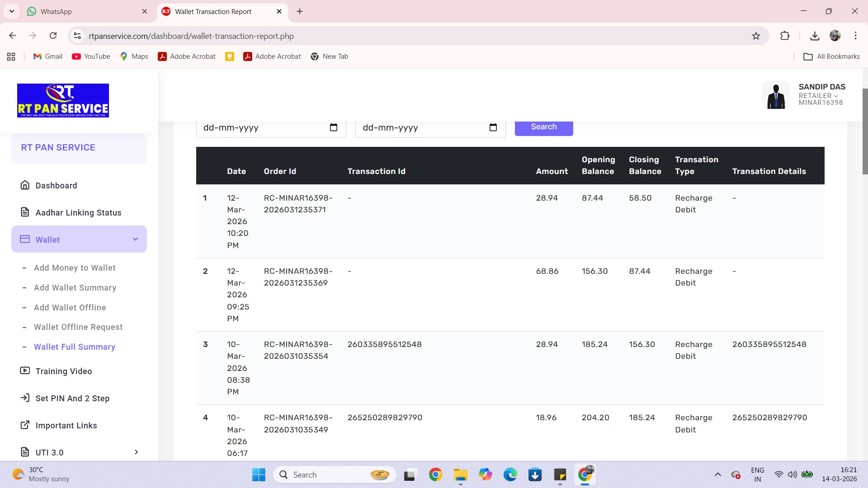Open the Dashboard home icon in sidebar

tap(25, 185)
